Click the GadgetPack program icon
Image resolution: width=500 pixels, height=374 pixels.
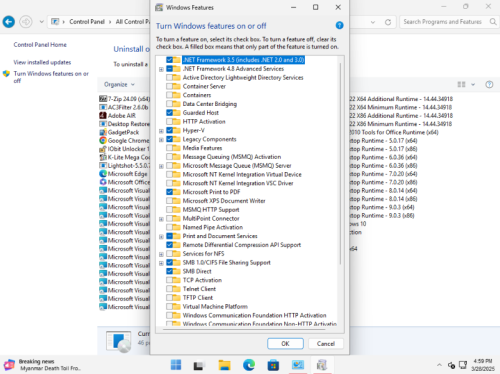(x=103, y=132)
